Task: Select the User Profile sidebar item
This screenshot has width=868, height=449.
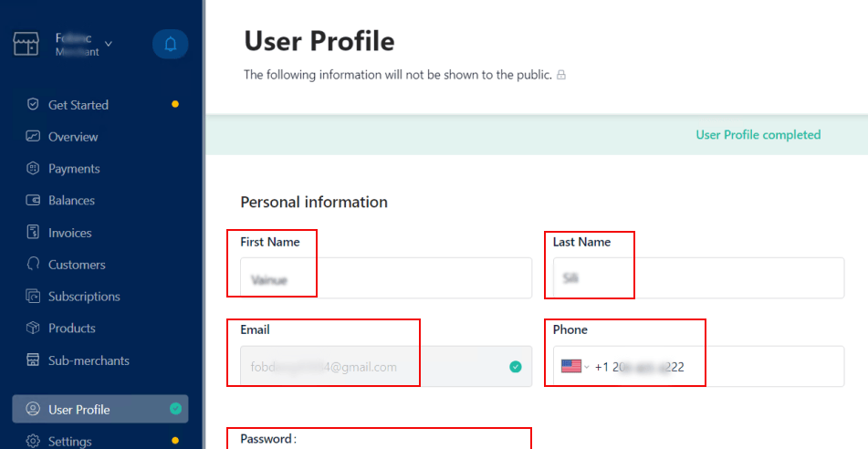Action: pyautogui.click(x=100, y=409)
